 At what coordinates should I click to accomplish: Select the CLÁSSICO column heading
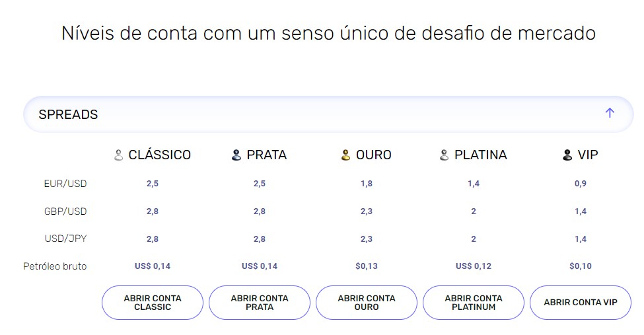160,155
